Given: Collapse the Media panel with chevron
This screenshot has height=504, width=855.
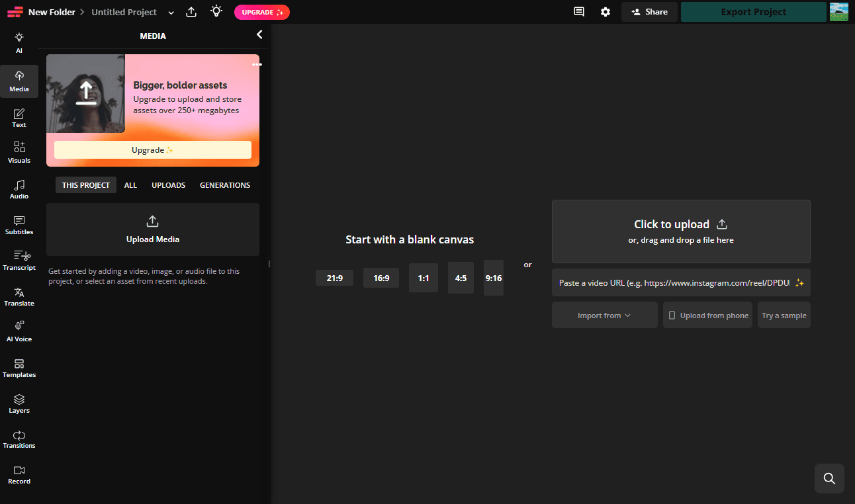Looking at the screenshot, I should click(259, 35).
